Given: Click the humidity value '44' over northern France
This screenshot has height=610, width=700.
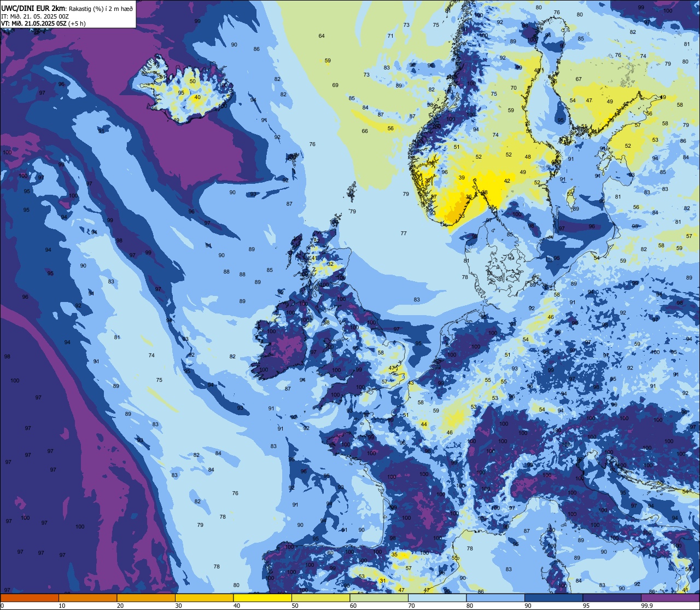Looking at the screenshot, I should [x=424, y=424].
